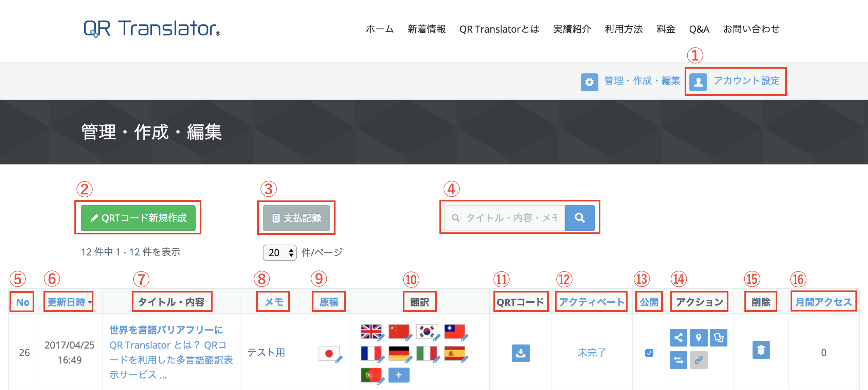868x390 pixels.
Task: Edit the South Korean flag translation
Action: [x=428, y=332]
